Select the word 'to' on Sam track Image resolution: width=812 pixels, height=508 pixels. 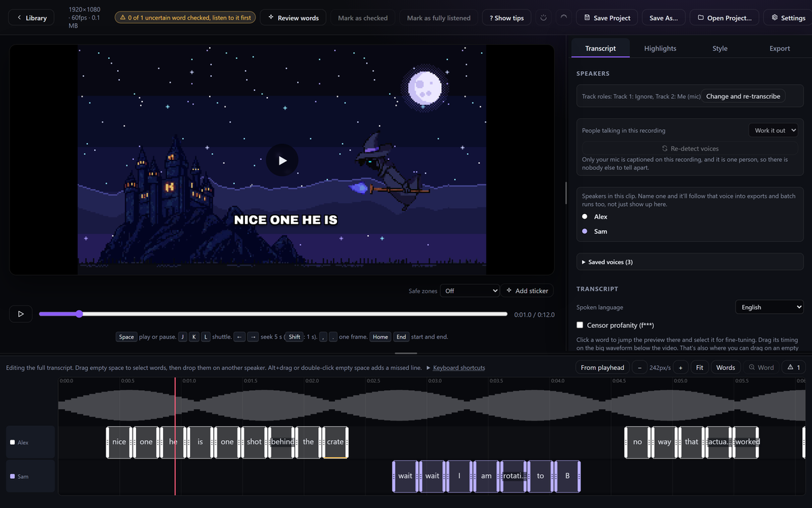tap(541, 477)
